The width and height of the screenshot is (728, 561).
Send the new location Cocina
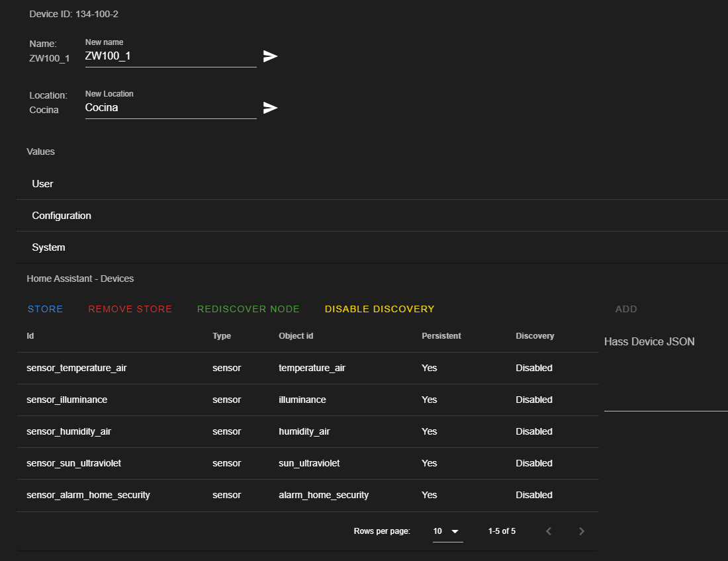[x=270, y=108]
